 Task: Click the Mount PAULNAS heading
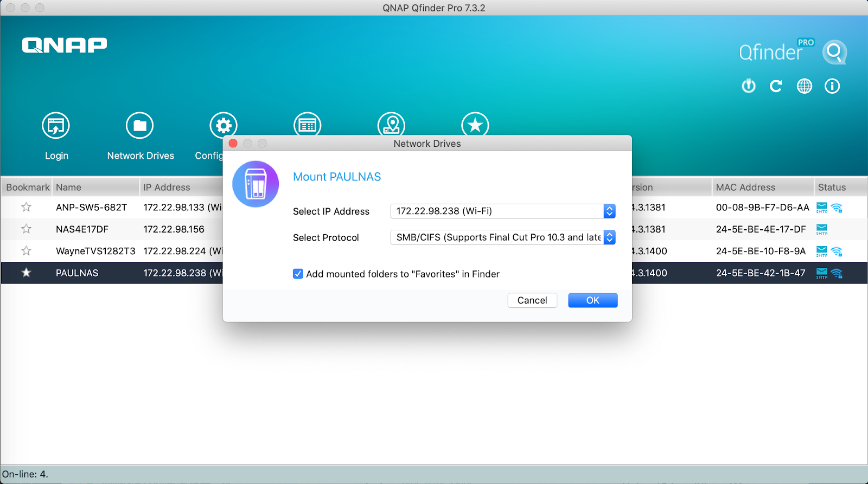coord(337,177)
